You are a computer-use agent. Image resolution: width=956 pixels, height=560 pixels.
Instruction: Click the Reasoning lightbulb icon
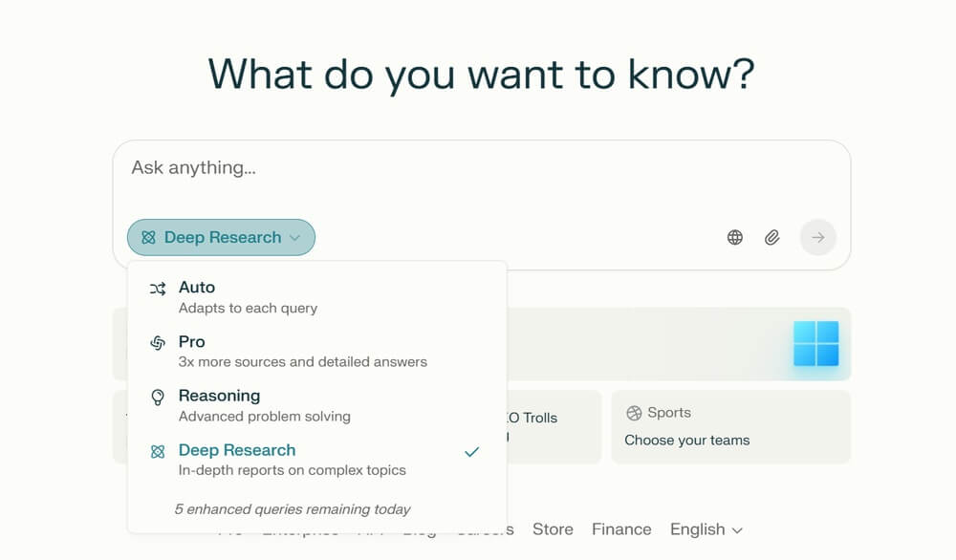click(158, 398)
